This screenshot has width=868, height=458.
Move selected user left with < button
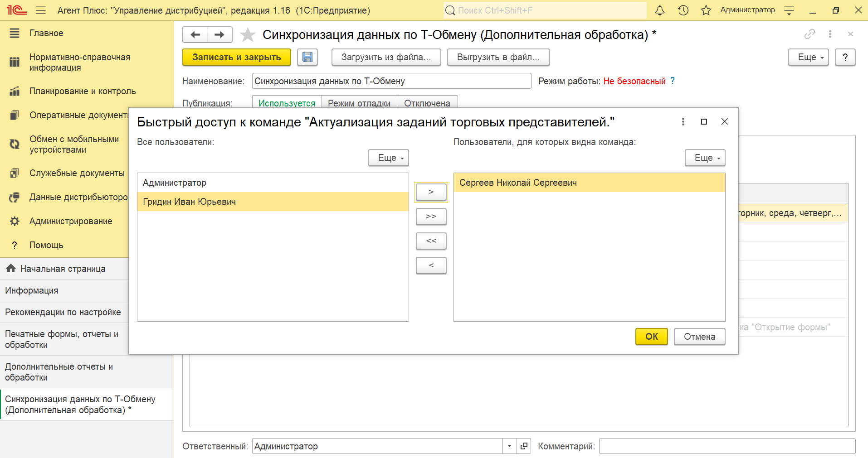coord(431,265)
